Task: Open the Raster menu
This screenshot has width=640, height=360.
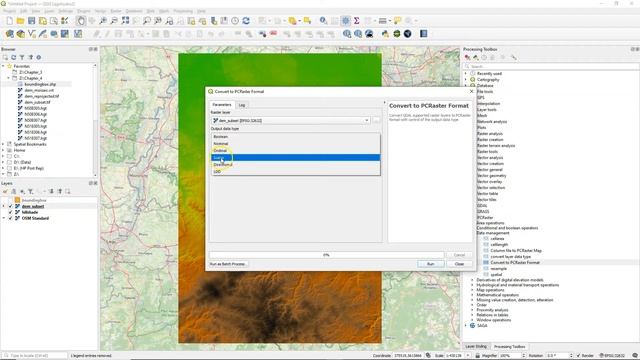Action: [x=116, y=11]
